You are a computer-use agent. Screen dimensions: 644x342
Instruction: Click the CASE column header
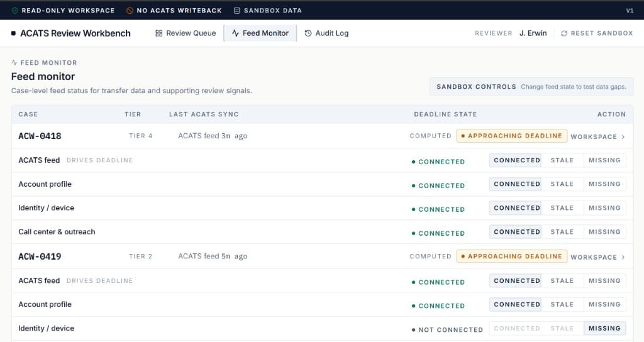point(28,114)
